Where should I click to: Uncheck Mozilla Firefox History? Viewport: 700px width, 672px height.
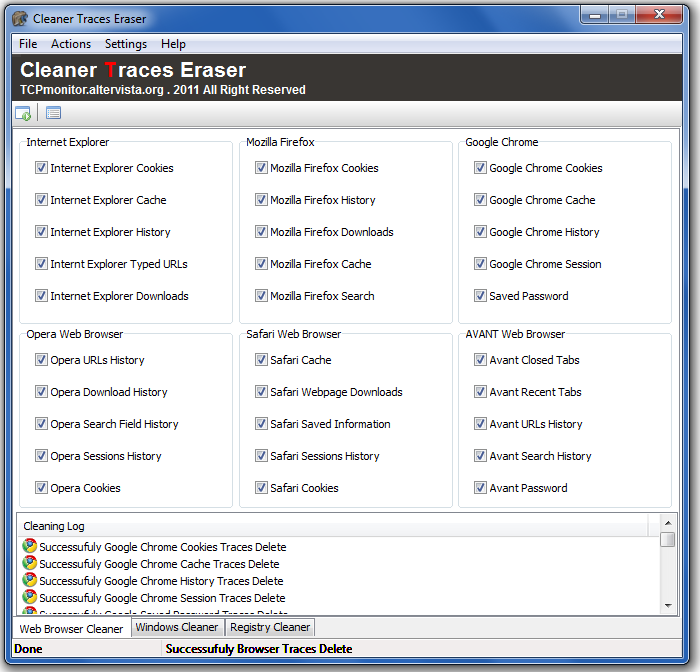pyautogui.click(x=261, y=200)
